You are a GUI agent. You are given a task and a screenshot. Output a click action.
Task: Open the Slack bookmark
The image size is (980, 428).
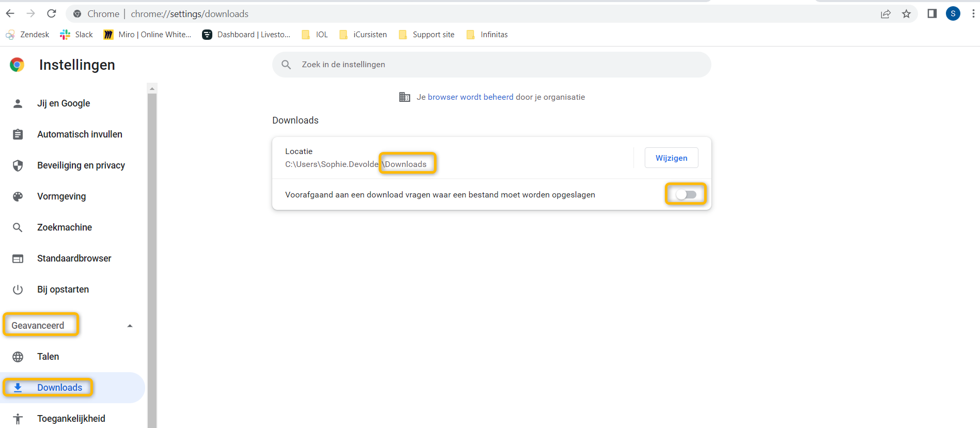pos(76,35)
